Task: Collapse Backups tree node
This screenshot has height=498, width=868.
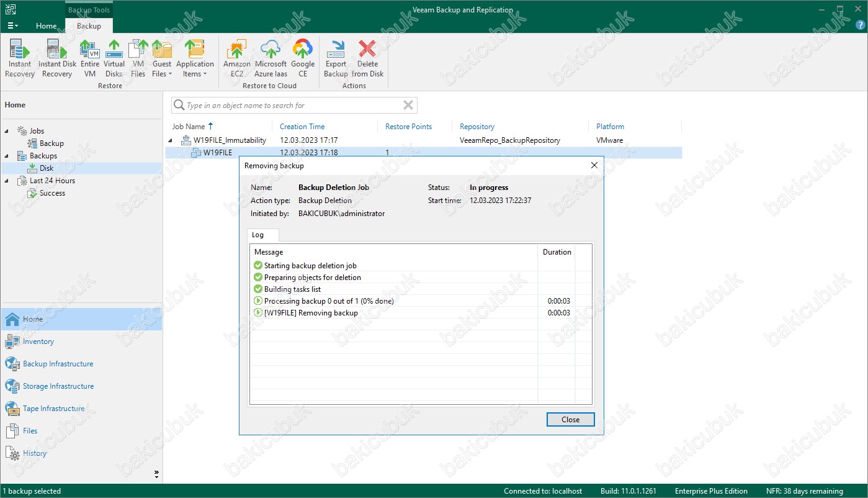Action: (7, 156)
